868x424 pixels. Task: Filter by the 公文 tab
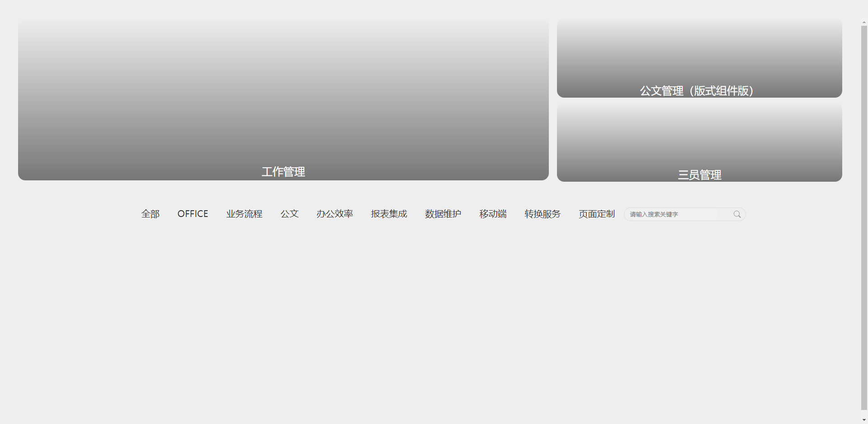(x=289, y=214)
